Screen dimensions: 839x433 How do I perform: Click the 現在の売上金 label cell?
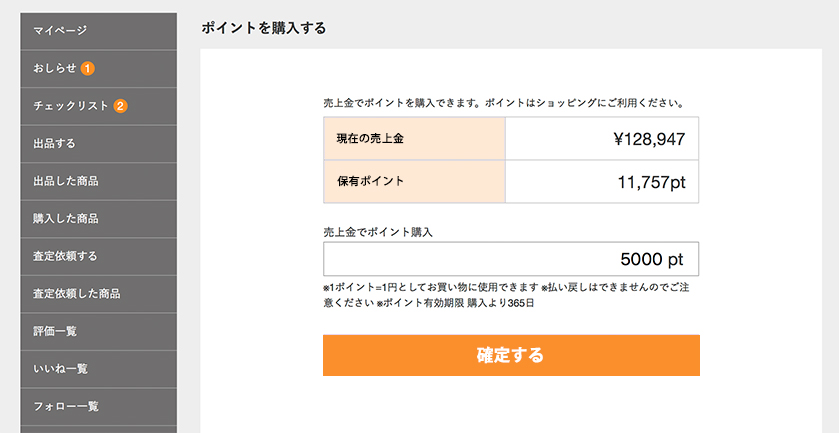coord(413,139)
